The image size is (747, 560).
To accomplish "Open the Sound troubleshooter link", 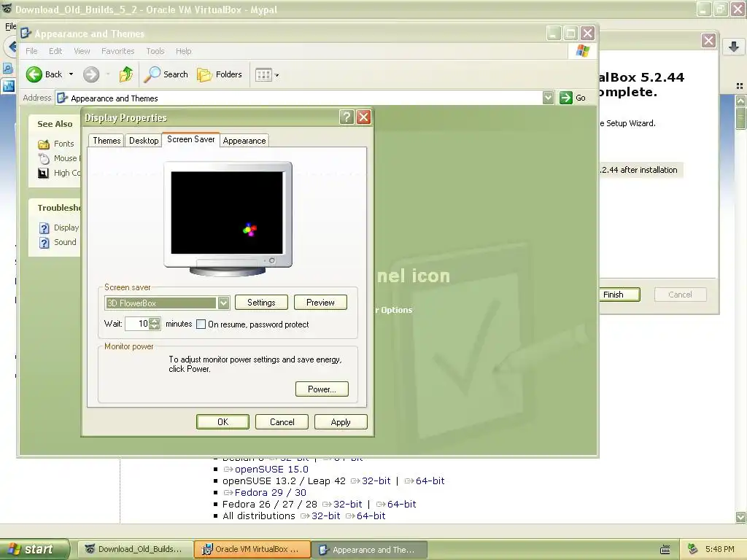I will click(65, 242).
